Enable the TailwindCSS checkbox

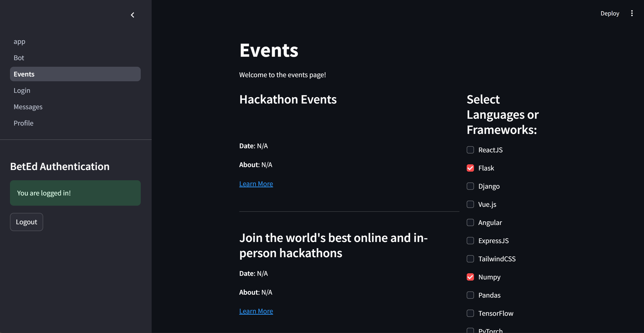[470, 259]
